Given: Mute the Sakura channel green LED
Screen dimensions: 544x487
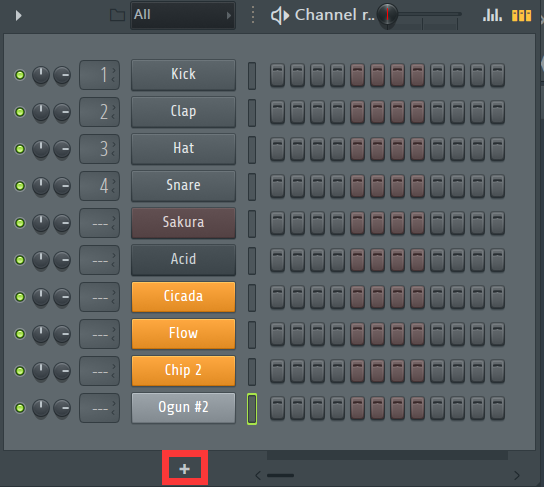Looking at the screenshot, I should click(20, 223).
